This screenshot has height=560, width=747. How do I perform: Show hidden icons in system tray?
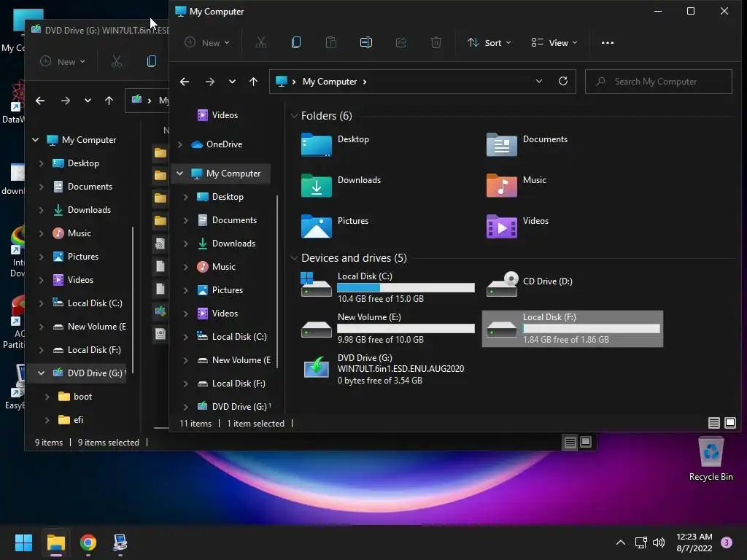pos(621,542)
